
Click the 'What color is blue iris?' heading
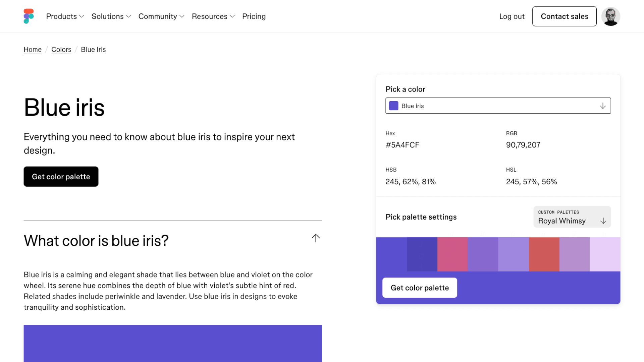point(96,241)
